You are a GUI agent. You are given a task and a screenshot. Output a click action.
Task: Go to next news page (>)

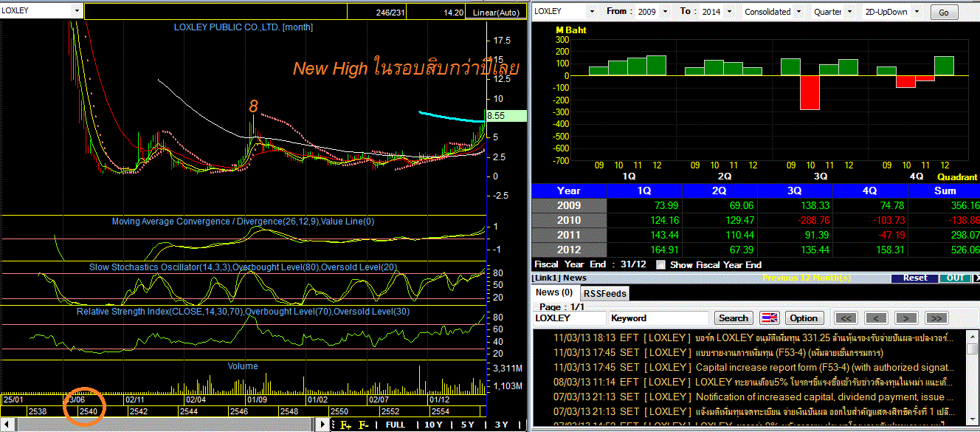point(906,318)
